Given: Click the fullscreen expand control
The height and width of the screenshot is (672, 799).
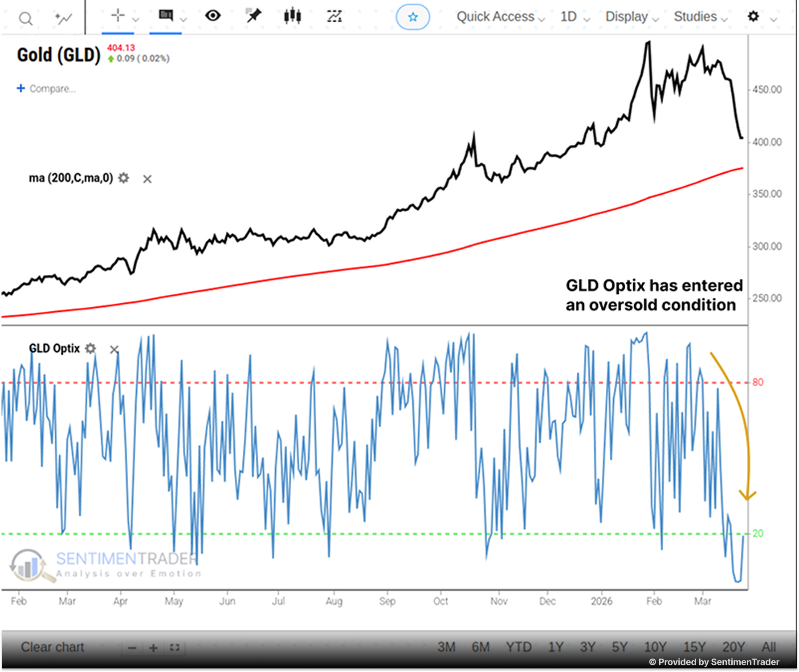Looking at the screenshot, I should (x=175, y=648).
